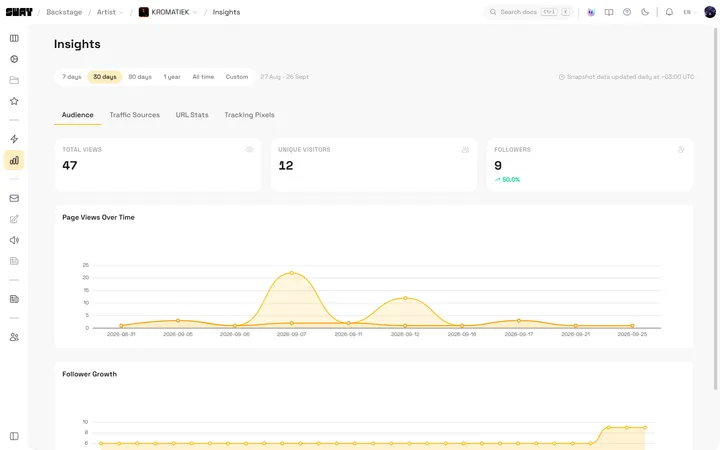Image resolution: width=720 pixels, height=450 pixels.
Task: Open the Insights bar chart sidebar icon
Action: [14, 160]
